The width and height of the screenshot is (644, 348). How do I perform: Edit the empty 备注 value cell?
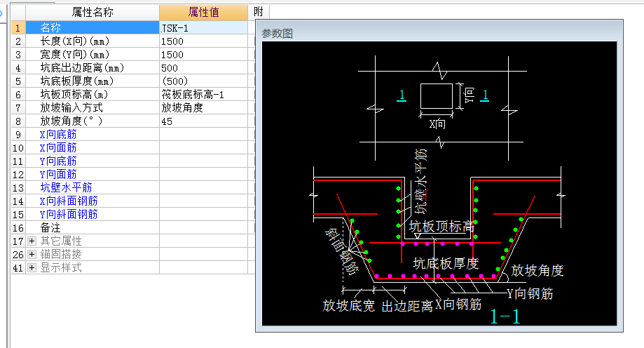[204, 227]
